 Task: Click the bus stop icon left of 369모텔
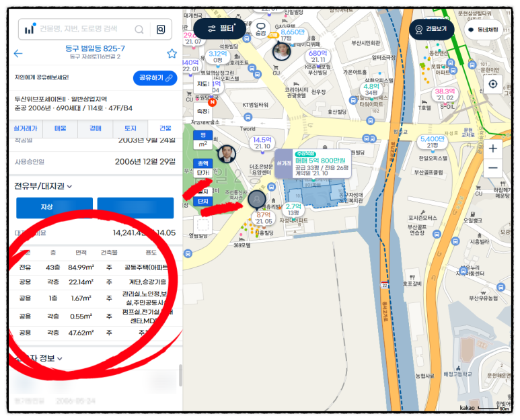[188, 254]
